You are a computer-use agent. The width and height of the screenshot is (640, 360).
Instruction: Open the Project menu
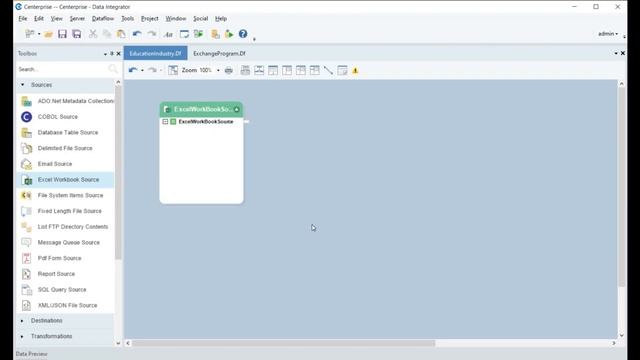point(150,18)
